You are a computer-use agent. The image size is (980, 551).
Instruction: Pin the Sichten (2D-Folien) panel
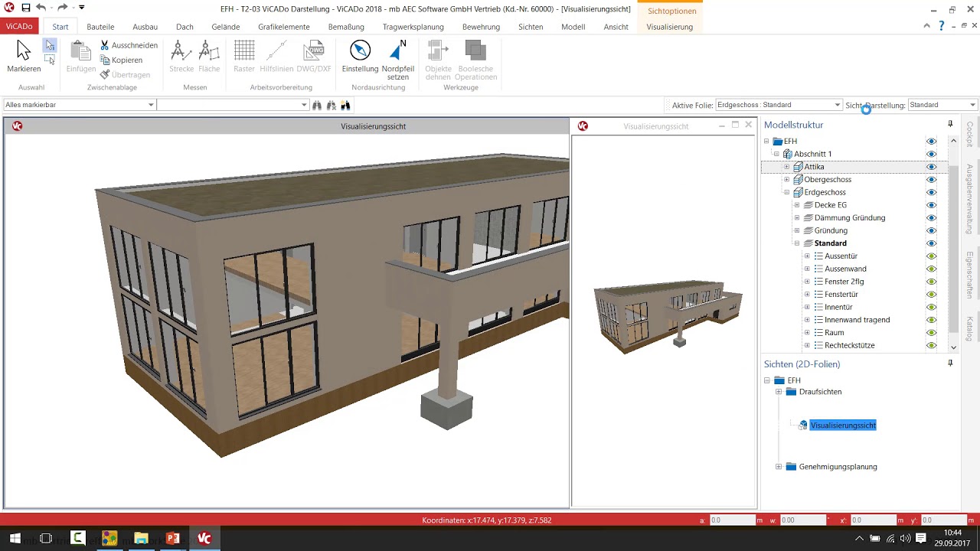(950, 364)
